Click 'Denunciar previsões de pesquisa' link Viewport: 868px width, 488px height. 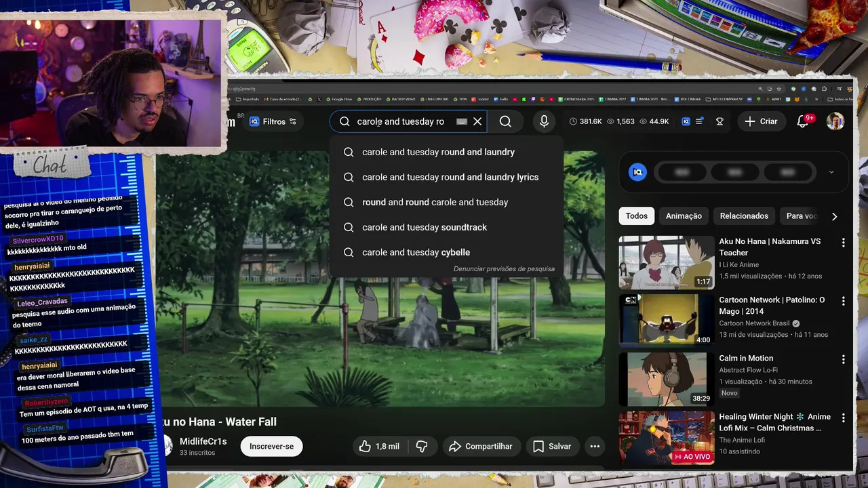[504, 268]
